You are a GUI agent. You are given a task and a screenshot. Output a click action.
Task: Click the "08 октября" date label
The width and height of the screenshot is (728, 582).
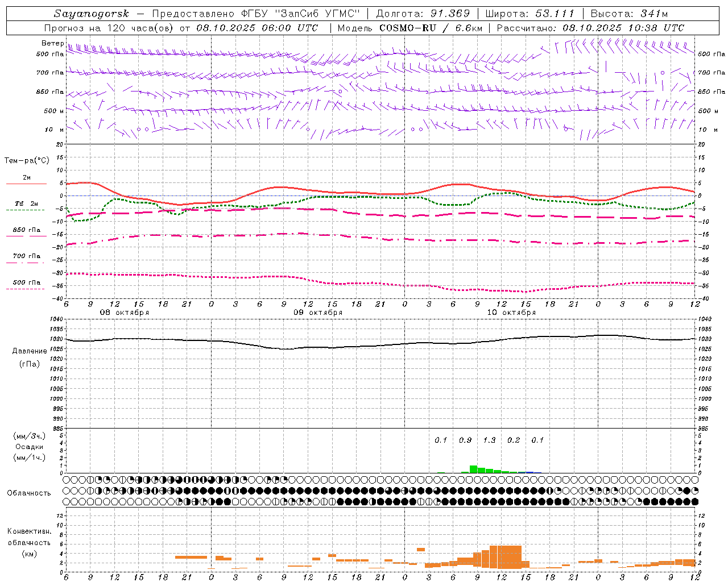point(125,313)
